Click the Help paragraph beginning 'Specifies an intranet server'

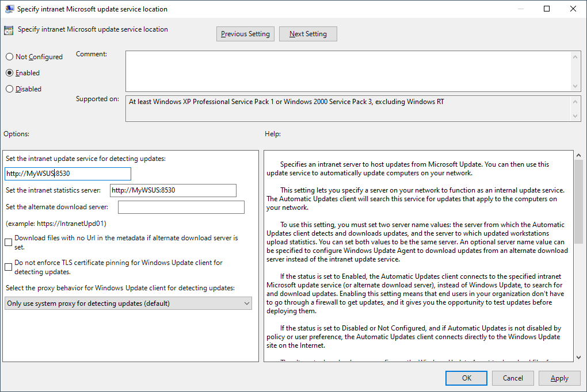[x=407, y=168]
